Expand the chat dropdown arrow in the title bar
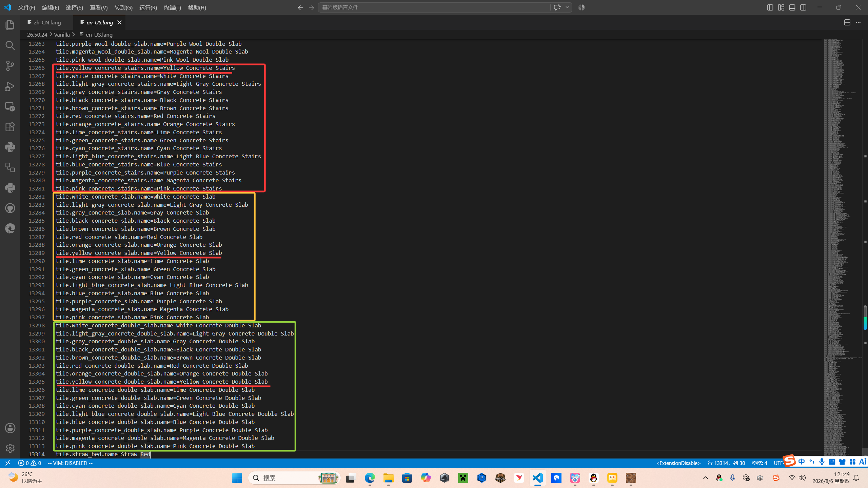The height and width of the screenshot is (488, 868). pyautogui.click(x=567, y=7)
